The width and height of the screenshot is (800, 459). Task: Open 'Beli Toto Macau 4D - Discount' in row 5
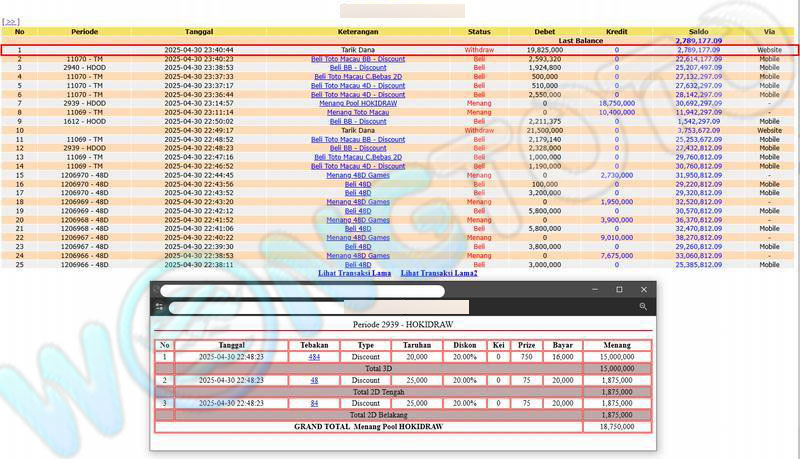(x=358, y=85)
